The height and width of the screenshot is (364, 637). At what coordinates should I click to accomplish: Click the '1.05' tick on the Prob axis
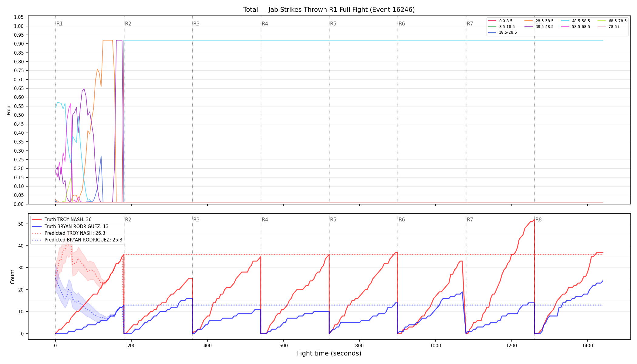click(x=19, y=17)
